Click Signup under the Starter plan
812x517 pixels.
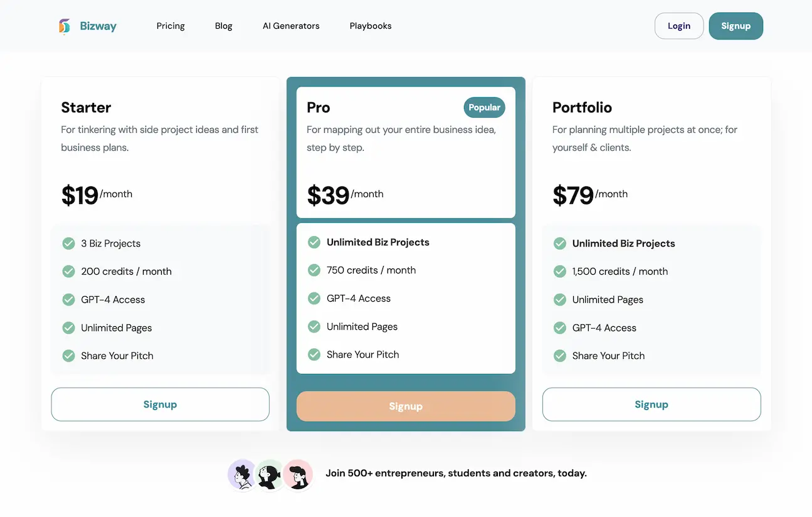[160, 404]
